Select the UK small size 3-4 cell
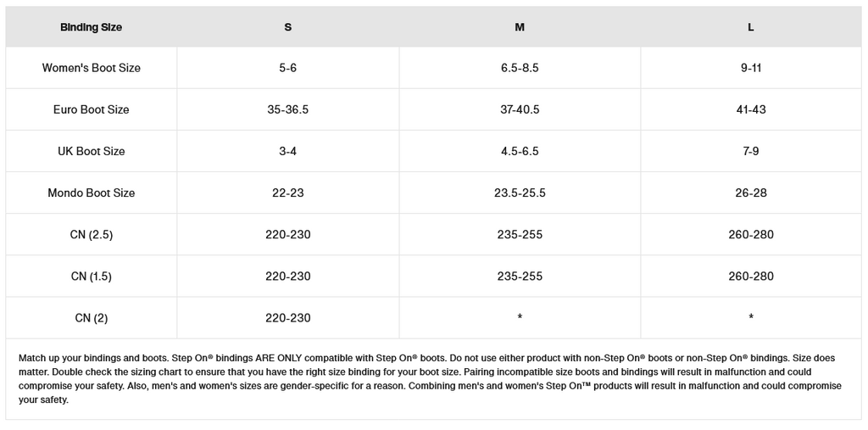 point(288,151)
